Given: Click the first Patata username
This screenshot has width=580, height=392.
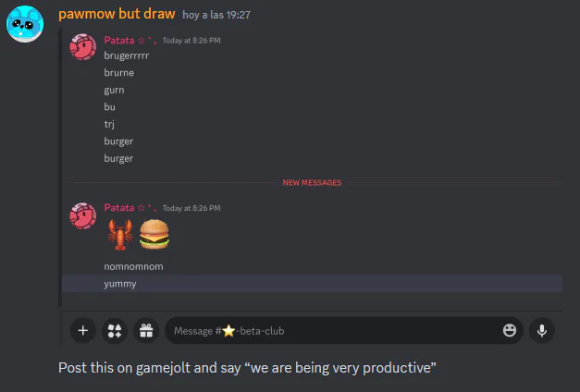Looking at the screenshot, I should click(x=119, y=40).
